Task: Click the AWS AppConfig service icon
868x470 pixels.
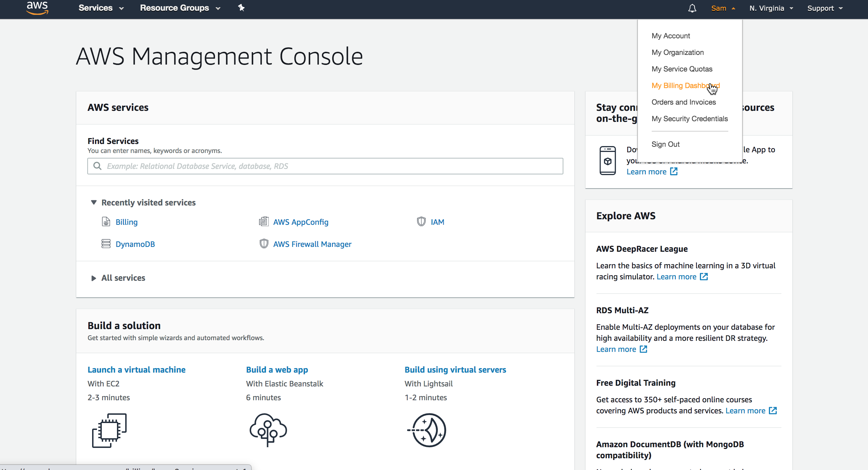Action: pyautogui.click(x=264, y=222)
